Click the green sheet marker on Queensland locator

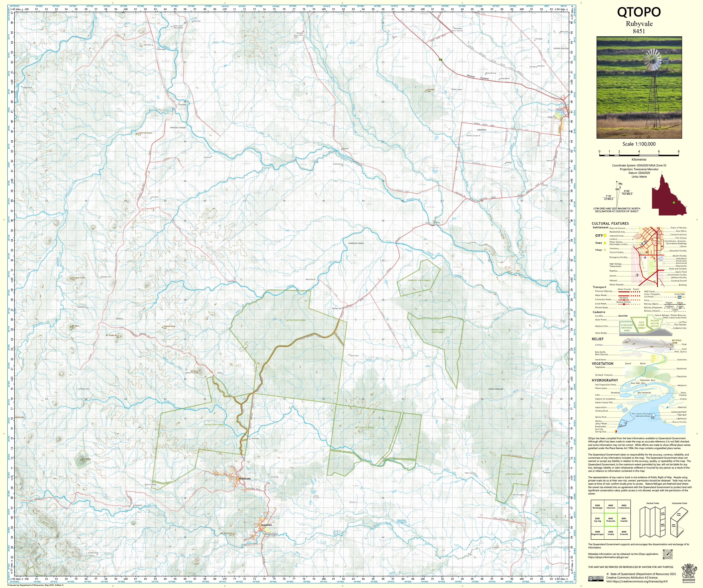click(674, 202)
